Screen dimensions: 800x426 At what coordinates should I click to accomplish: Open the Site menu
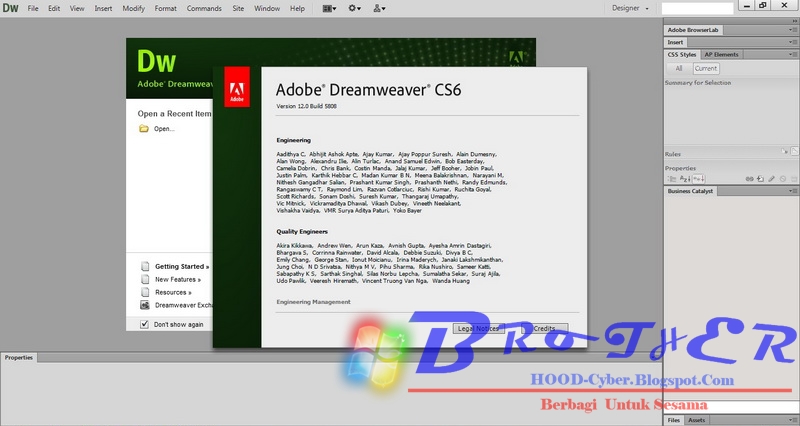pyautogui.click(x=238, y=8)
